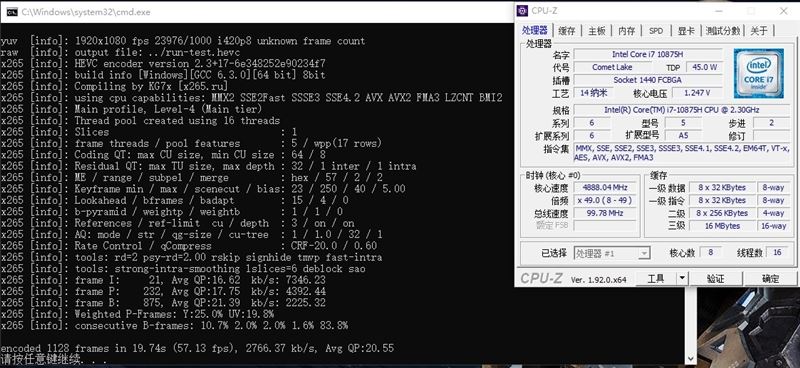Click the Intel Core i7 logo badge

(x=758, y=73)
